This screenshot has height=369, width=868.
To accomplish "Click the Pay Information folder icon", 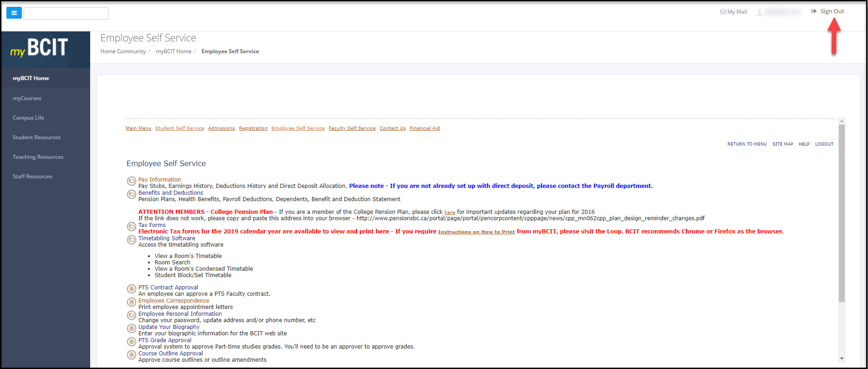I will coord(131,181).
